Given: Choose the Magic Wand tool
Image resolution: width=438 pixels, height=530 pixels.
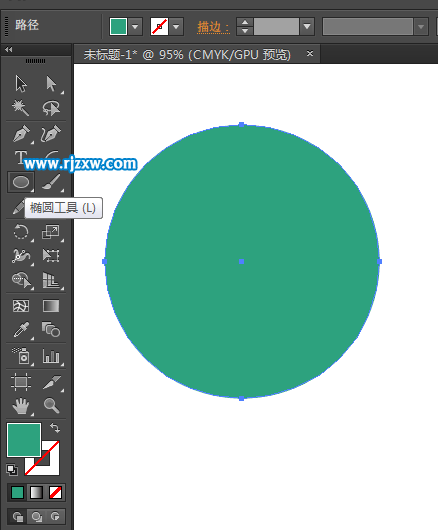Looking at the screenshot, I should (x=21, y=107).
